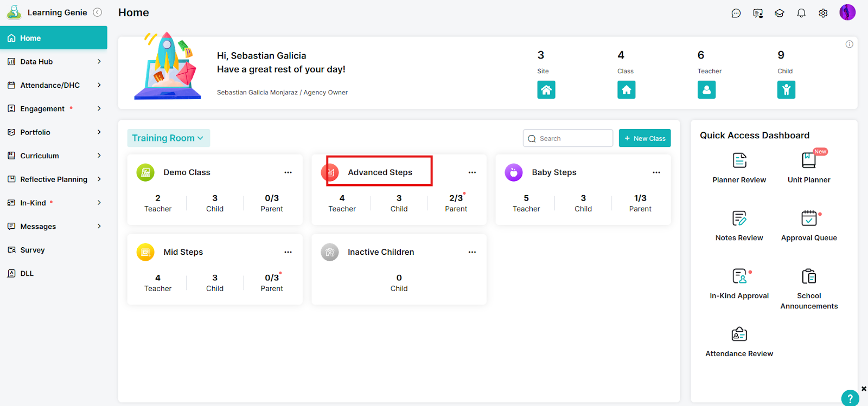Click the notification bell icon
Screen dimensions: 868x406
pyautogui.click(x=801, y=13)
